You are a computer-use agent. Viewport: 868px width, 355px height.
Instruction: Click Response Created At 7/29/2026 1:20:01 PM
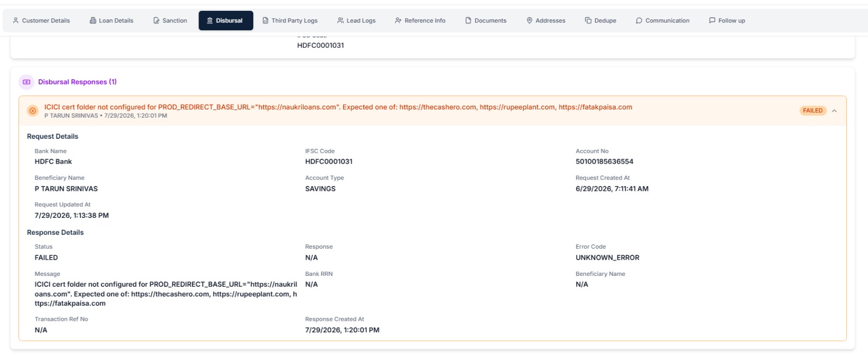342,330
